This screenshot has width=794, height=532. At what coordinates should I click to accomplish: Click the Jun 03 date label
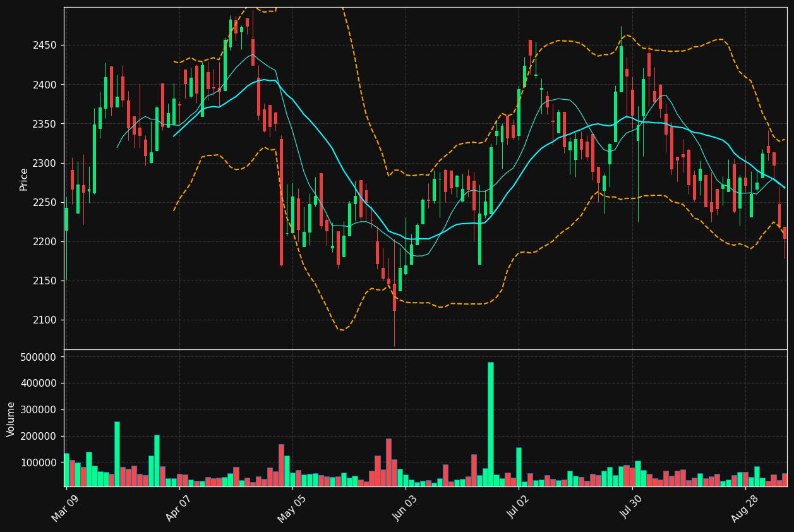tap(405, 509)
